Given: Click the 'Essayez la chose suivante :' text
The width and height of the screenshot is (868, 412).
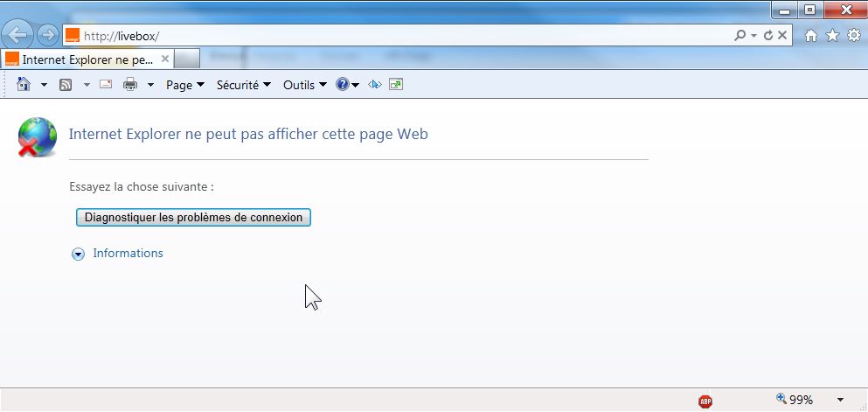Looking at the screenshot, I should coord(142,186).
